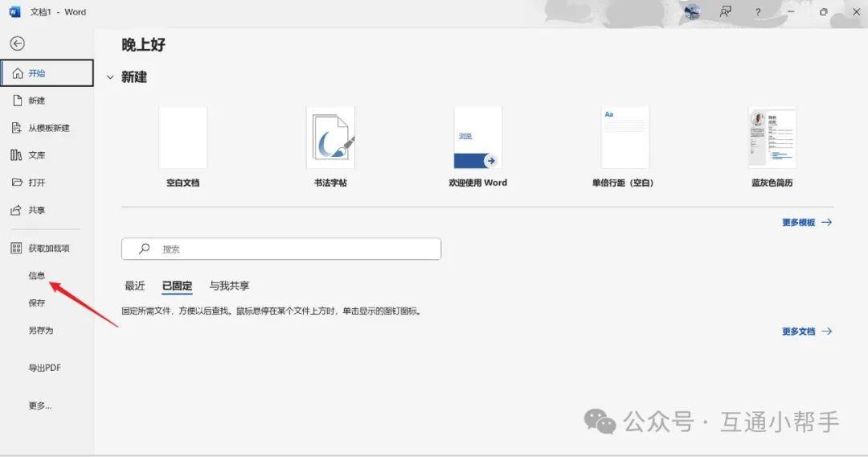Click the template icon beside 从模板新建
This screenshot has width=868, height=457.
pyautogui.click(x=17, y=128)
